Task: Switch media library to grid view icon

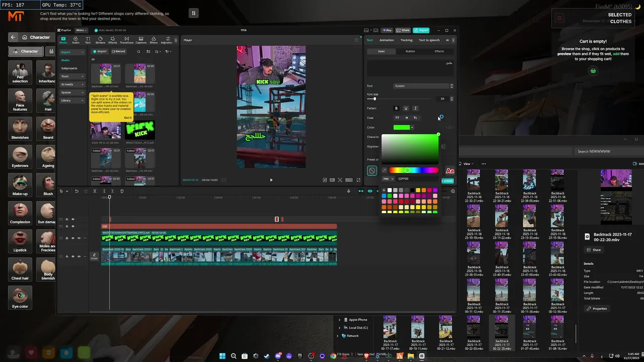Action: [x=148, y=51]
